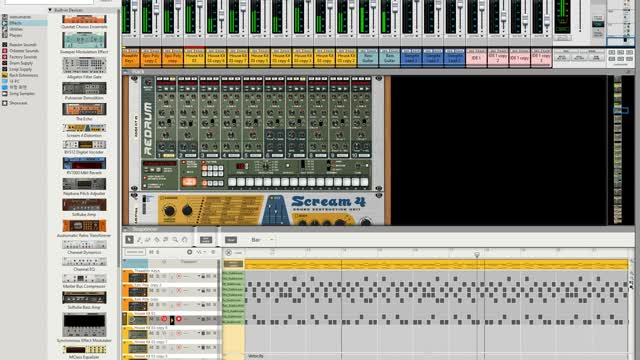Toggle the all-tracks mute button in track list header

151,252
